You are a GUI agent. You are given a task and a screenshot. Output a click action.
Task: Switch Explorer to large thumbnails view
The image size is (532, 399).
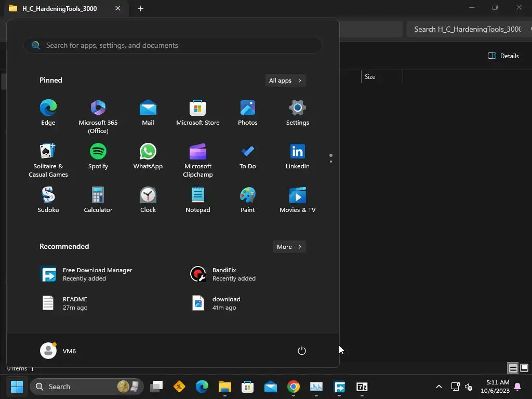pos(524,368)
